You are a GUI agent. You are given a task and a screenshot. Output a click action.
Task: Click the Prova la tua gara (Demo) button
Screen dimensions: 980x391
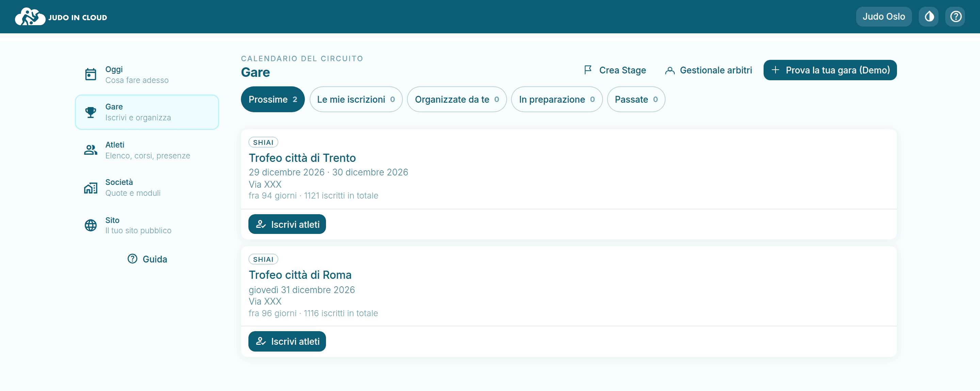[830, 70]
